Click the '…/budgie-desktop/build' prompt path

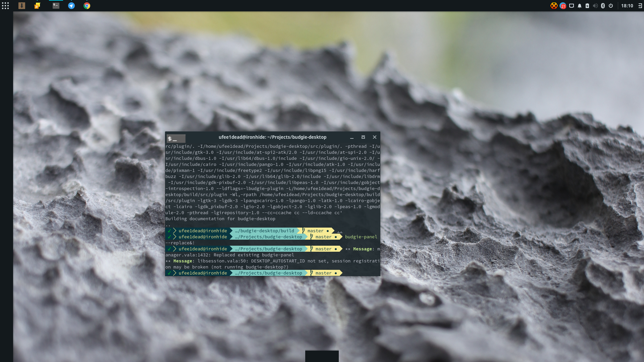click(265, 231)
